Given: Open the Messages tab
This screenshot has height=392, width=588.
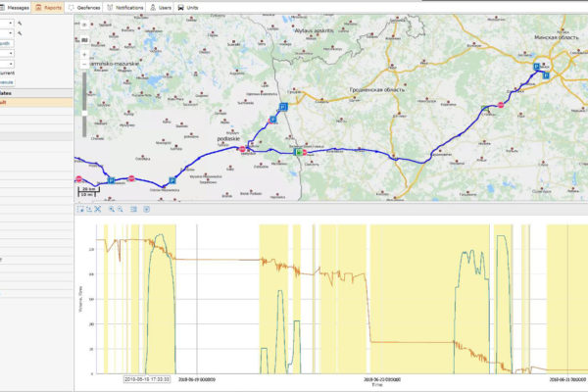Looking at the screenshot, I should click(15, 7).
